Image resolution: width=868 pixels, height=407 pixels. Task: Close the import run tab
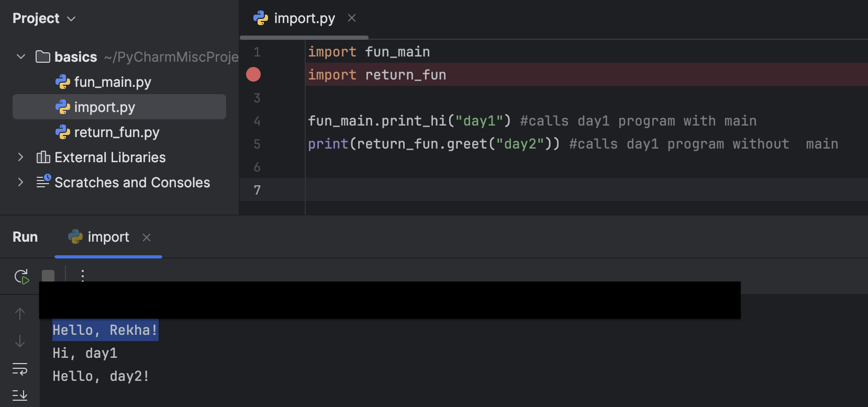pos(147,238)
